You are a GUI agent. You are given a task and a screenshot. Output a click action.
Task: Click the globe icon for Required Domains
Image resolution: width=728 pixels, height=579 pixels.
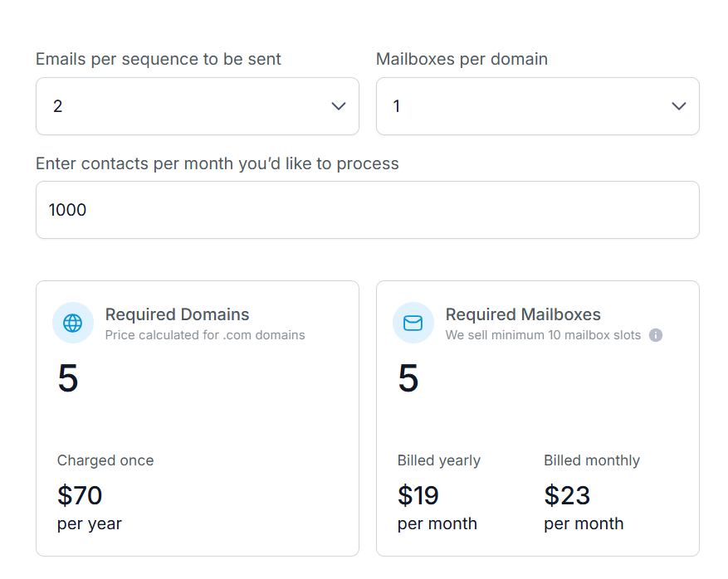tap(73, 323)
